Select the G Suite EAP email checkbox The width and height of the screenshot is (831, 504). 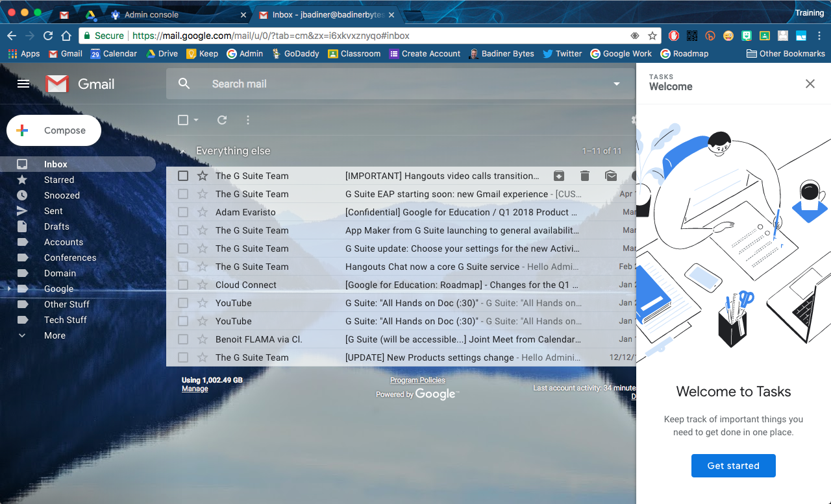point(183,194)
